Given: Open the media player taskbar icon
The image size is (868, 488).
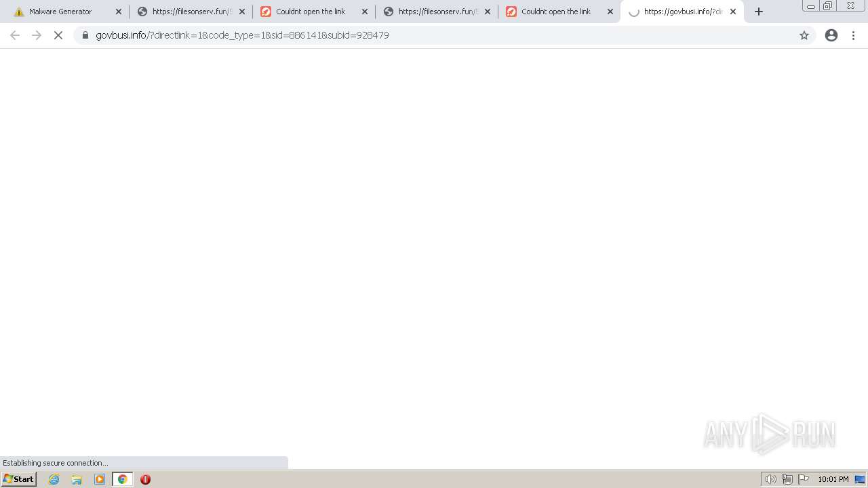Looking at the screenshot, I should click(x=100, y=479).
